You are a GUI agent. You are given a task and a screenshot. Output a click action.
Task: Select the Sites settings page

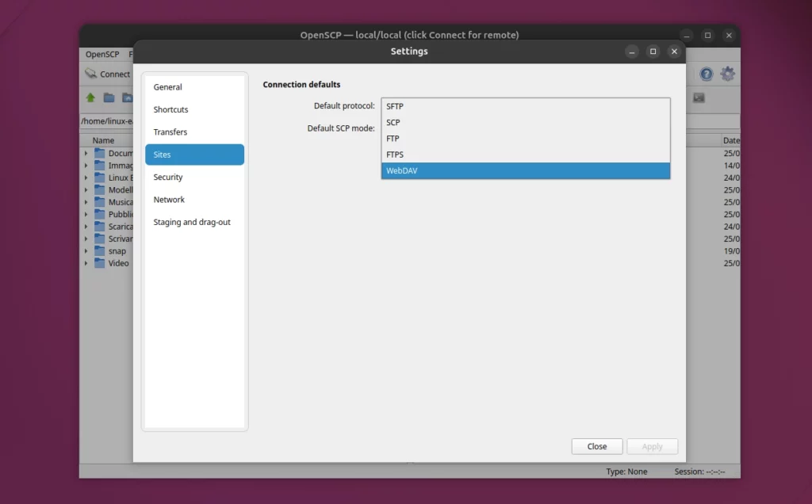(x=195, y=155)
